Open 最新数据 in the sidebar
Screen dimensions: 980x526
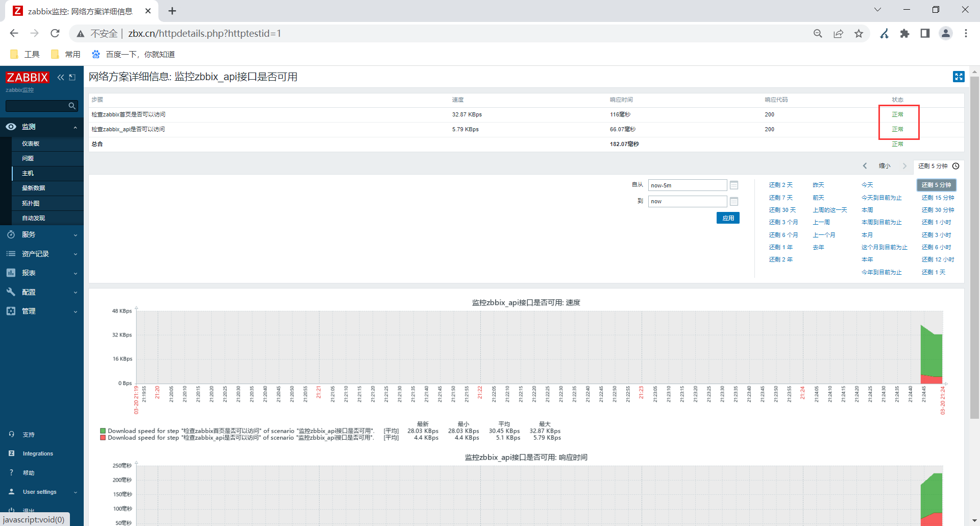pyautogui.click(x=33, y=188)
